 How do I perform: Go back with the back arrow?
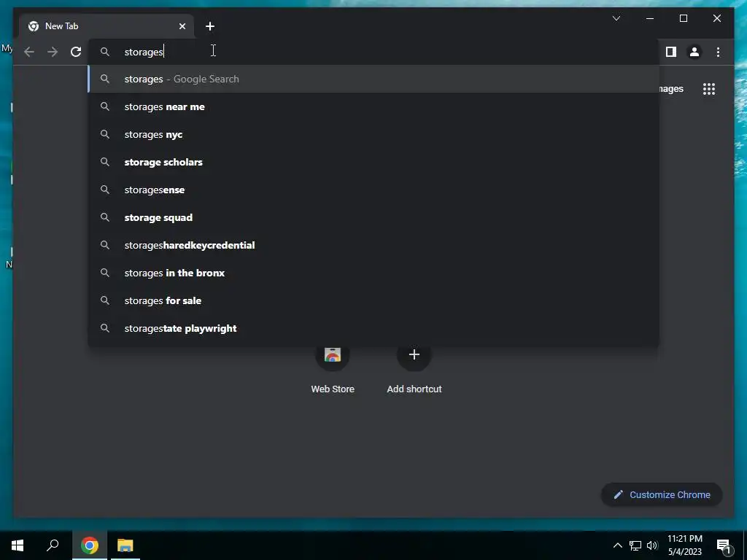coord(29,52)
